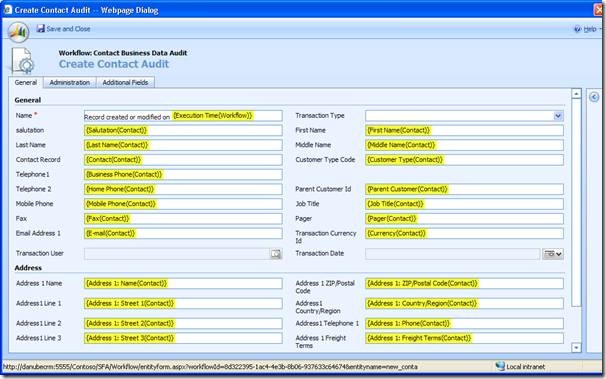Click the Contact Record field
This screenshot has height=379, width=606.
183,160
